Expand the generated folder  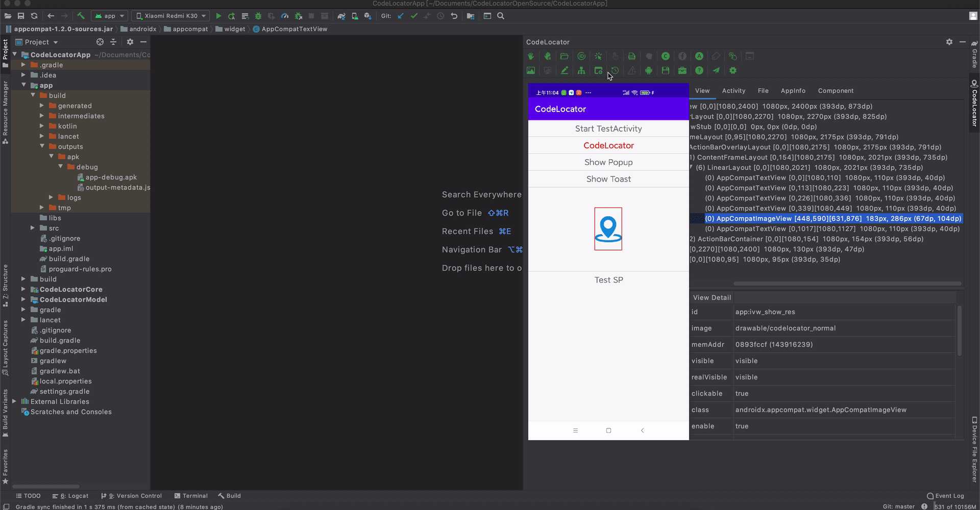pos(42,106)
